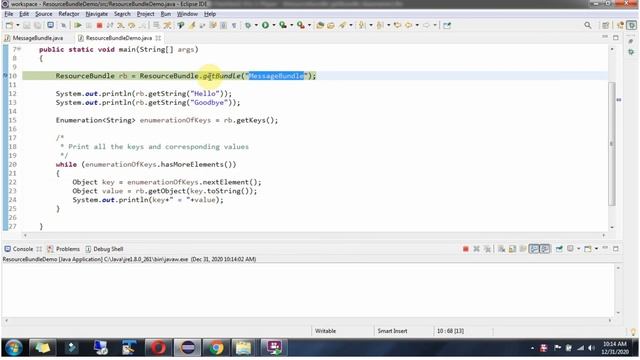The height and width of the screenshot is (360, 640).
Task: Open the Run launch dropdown arrow
Action: pyautogui.click(x=273, y=25)
